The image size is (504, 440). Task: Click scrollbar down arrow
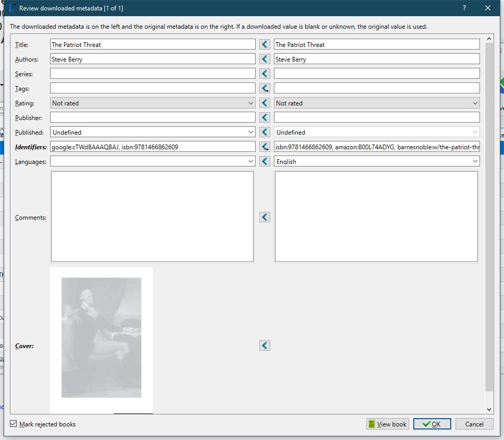click(x=489, y=409)
